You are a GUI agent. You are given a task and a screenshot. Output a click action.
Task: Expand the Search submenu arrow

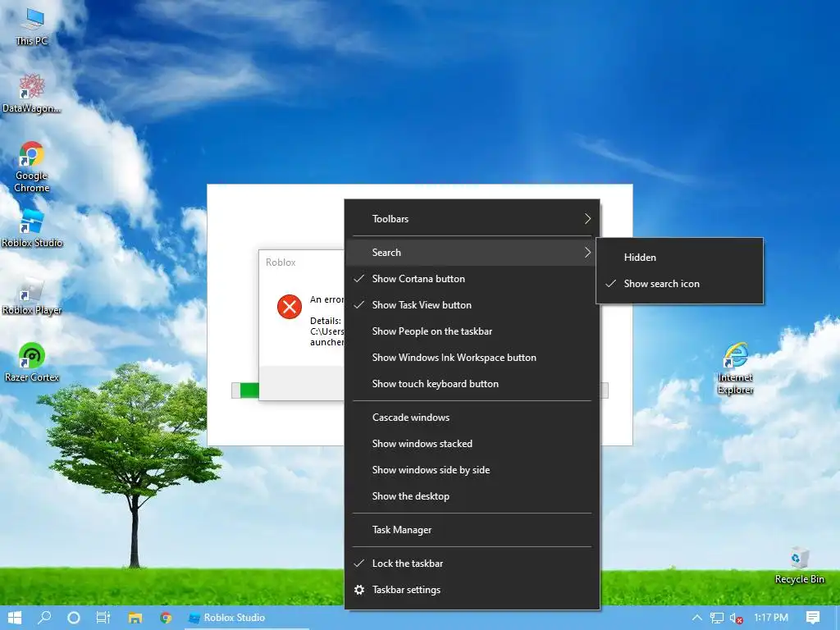[587, 253]
